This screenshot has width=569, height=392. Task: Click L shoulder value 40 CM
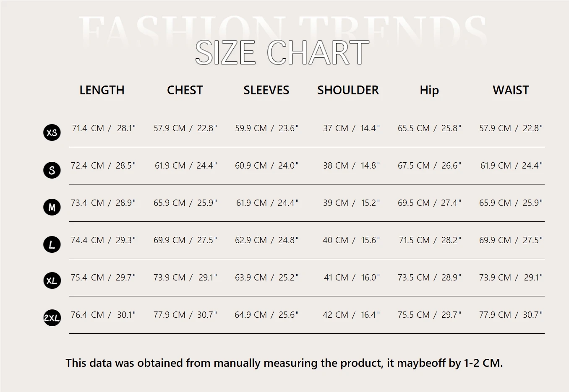pyautogui.click(x=335, y=240)
